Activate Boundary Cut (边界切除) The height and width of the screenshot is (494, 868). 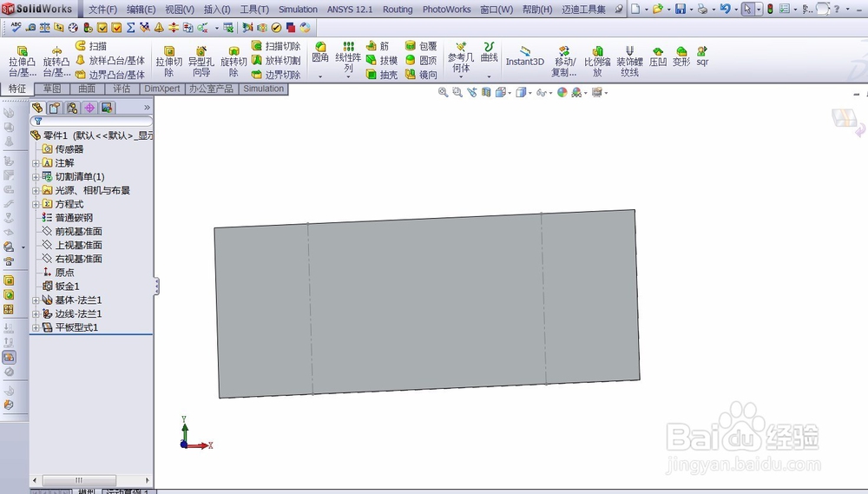(276, 74)
